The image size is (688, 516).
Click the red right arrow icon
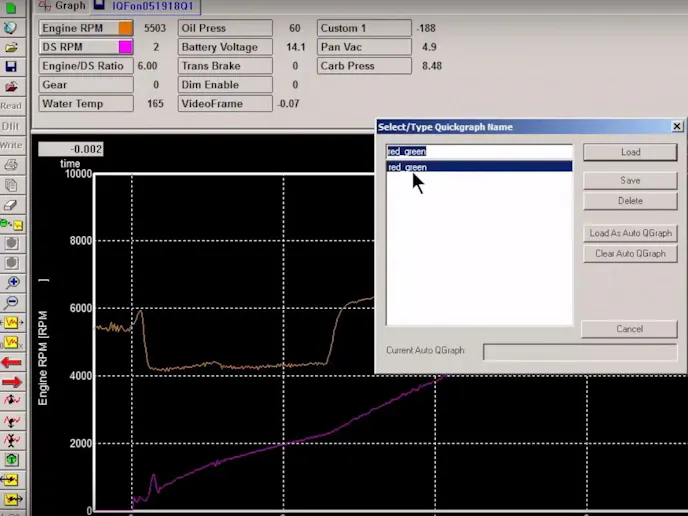tap(12, 381)
